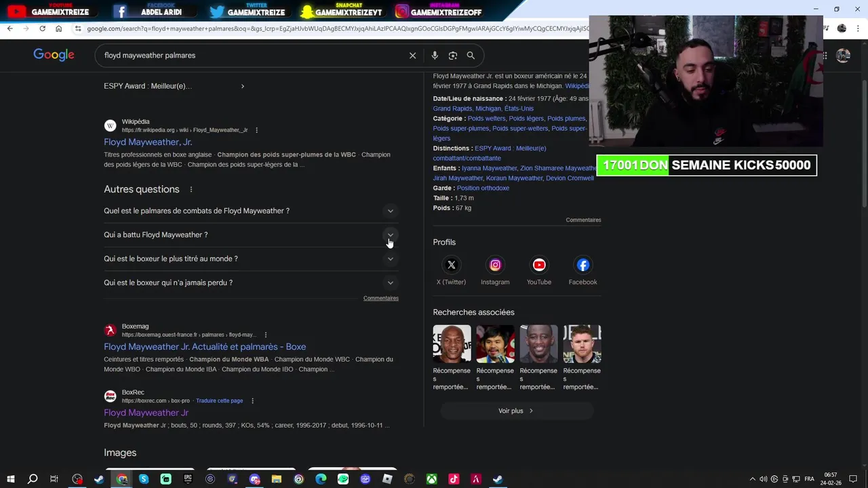Click knowledge panel 'Commentaires' link
868x488 pixels.
click(x=583, y=220)
